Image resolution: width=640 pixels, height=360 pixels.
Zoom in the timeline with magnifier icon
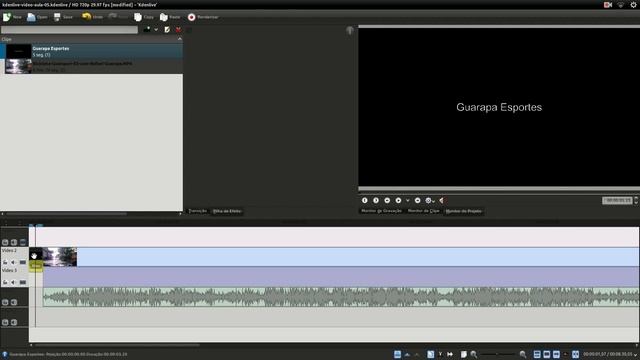click(523, 354)
